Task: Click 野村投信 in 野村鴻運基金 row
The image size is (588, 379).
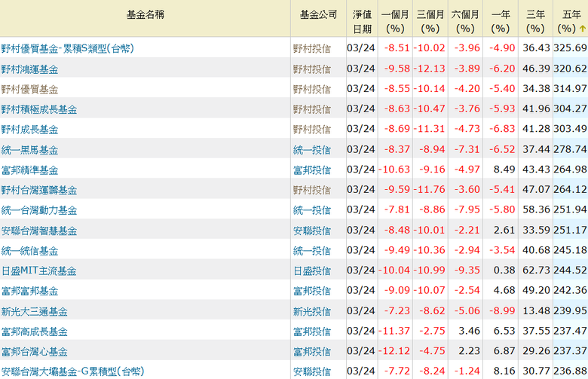Action: coord(311,69)
